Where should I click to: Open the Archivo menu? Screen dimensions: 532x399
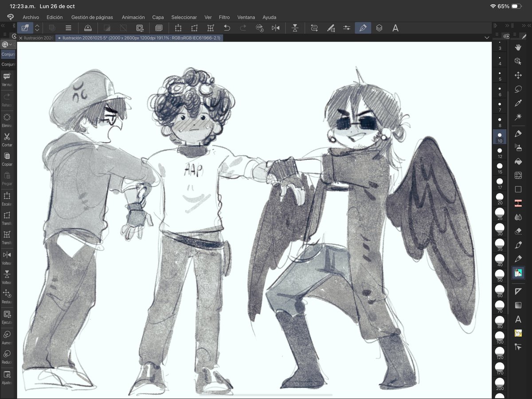[31, 17]
